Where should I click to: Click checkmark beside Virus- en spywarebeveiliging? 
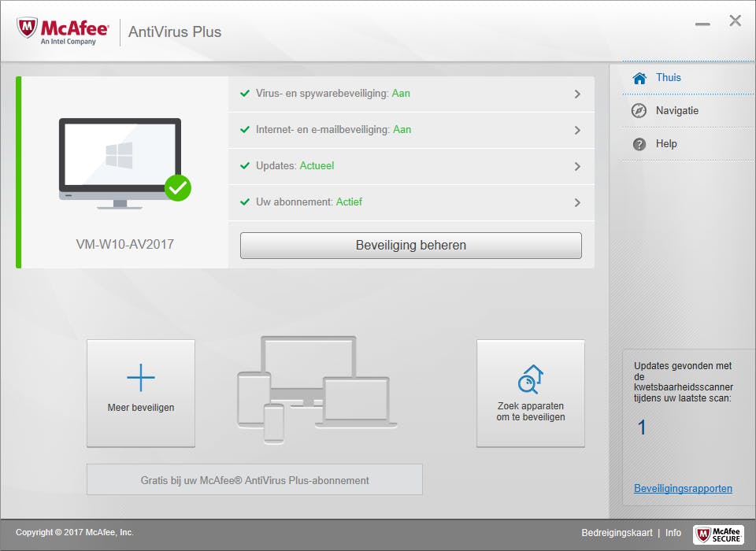click(x=245, y=94)
